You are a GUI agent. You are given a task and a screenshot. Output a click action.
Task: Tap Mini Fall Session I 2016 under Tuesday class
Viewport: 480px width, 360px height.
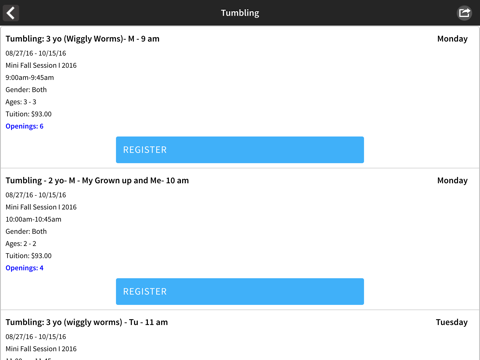[x=41, y=349]
